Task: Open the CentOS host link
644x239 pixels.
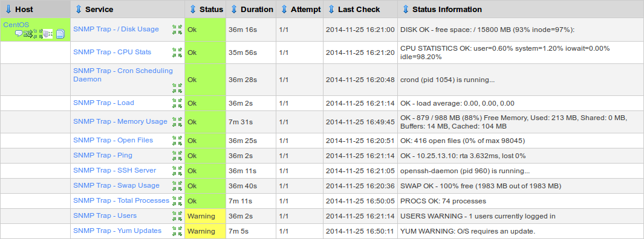Action: pos(16,25)
